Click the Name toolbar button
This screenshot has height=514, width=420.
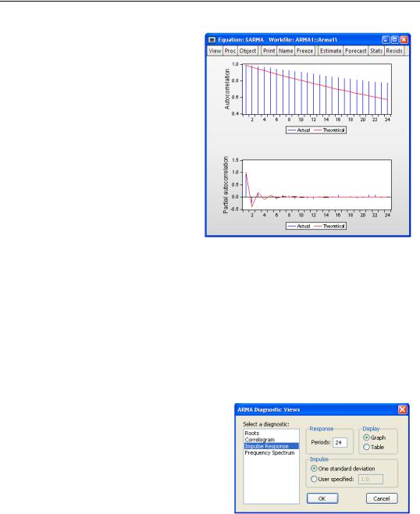pyautogui.click(x=286, y=51)
